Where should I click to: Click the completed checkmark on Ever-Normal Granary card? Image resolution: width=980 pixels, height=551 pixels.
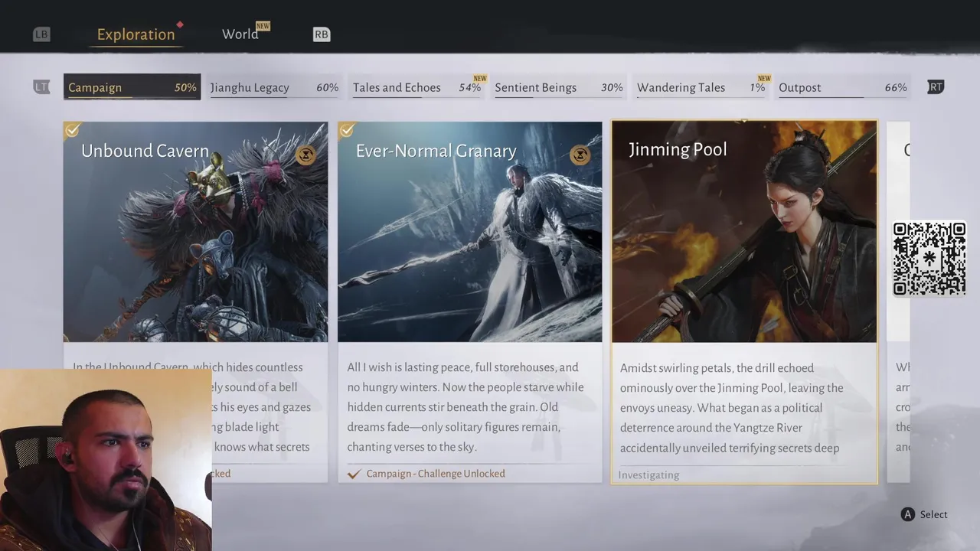(346, 130)
